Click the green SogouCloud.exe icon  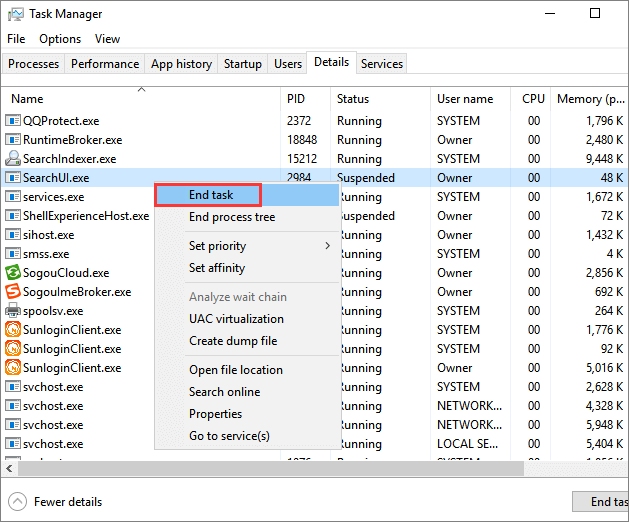(x=13, y=273)
